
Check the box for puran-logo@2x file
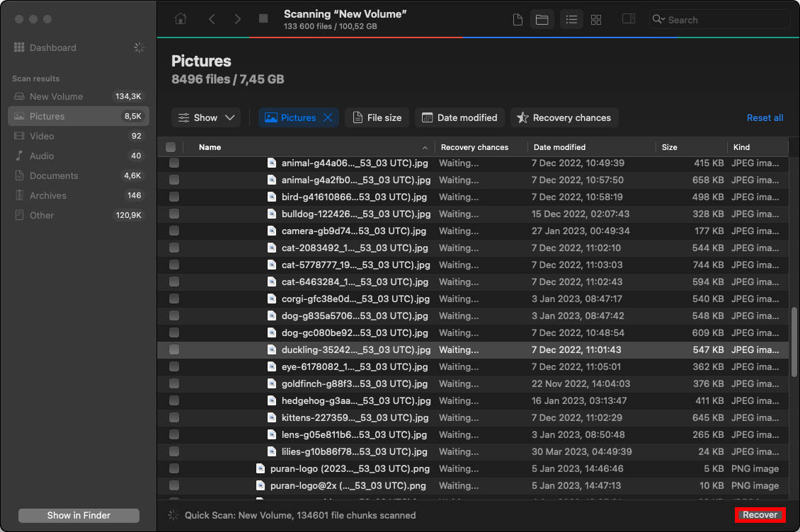(174, 485)
